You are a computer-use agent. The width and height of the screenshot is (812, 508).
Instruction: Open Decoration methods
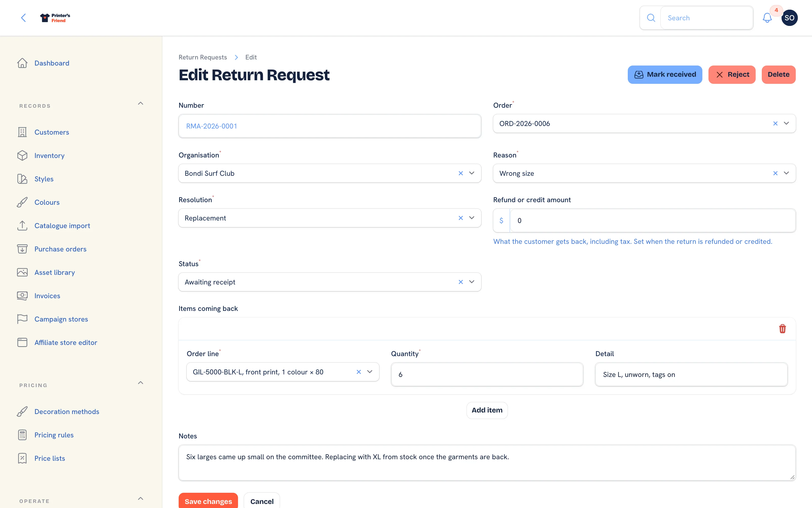(x=67, y=411)
